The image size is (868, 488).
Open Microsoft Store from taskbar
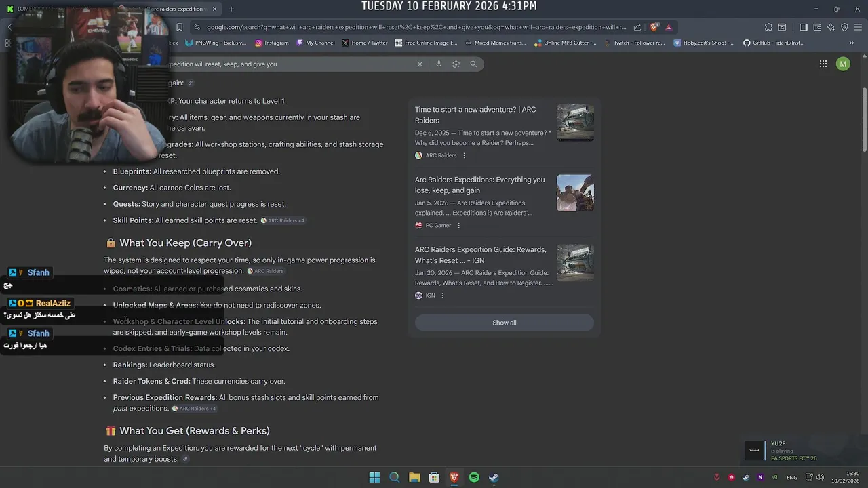(x=434, y=477)
